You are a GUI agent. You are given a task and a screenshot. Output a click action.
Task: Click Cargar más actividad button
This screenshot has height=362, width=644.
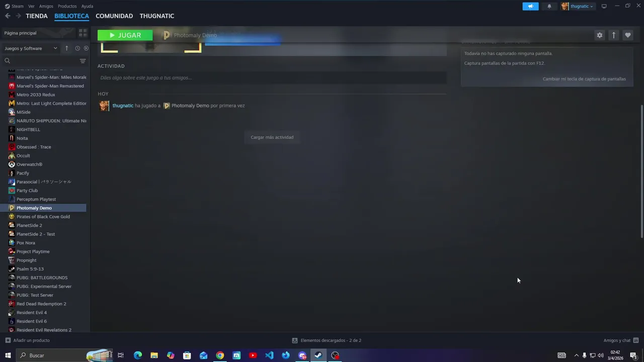pyautogui.click(x=272, y=137)
